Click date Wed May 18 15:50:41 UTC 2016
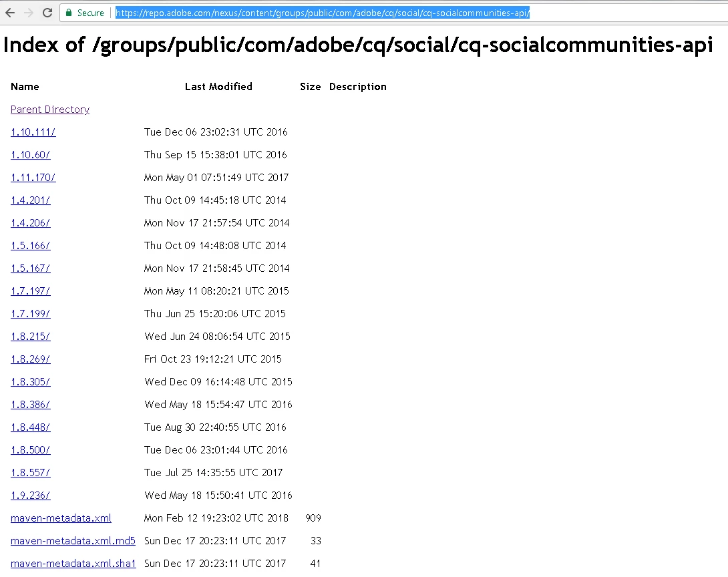Image resolution: width=728 pixels, height=577 pixels. [218, 496]
